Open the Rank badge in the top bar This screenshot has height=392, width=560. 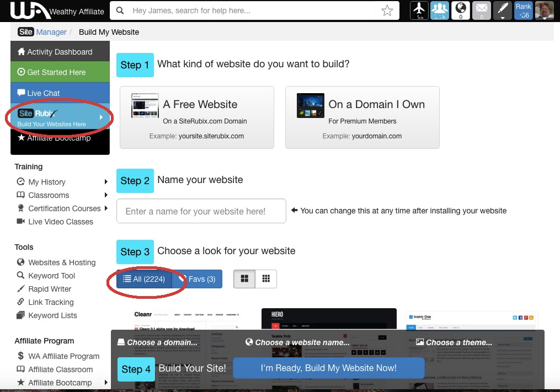tap(523, 10)
